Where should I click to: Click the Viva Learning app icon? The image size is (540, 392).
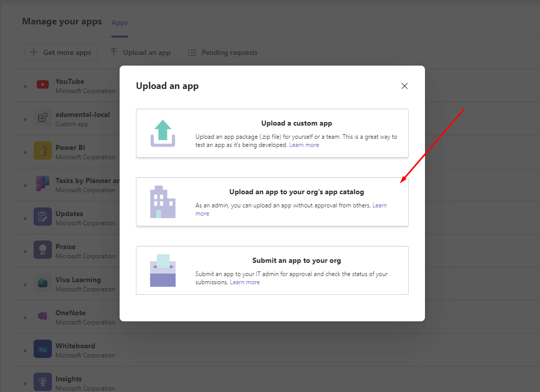(43, 283)
